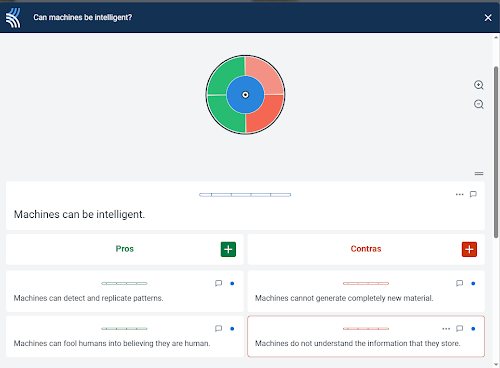Click the blue dot on 'cannot generate completely new material'
This screenshot has height=368, width=500.
coord(473,283)
